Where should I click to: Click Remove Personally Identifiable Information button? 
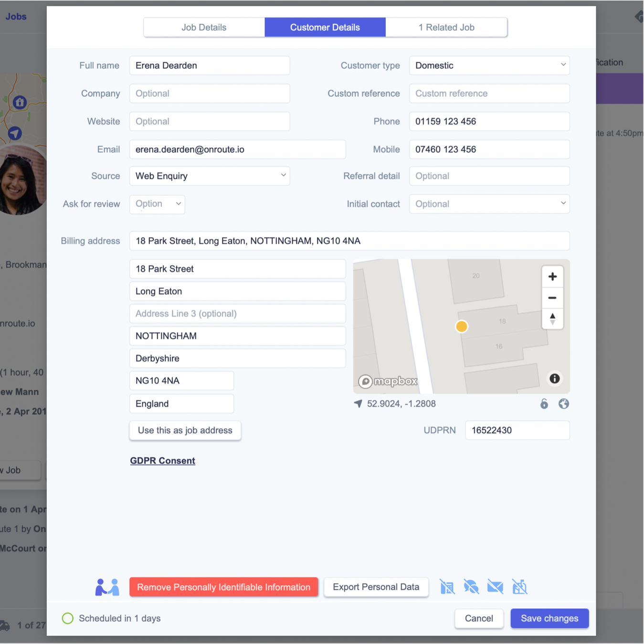(223, 587)
